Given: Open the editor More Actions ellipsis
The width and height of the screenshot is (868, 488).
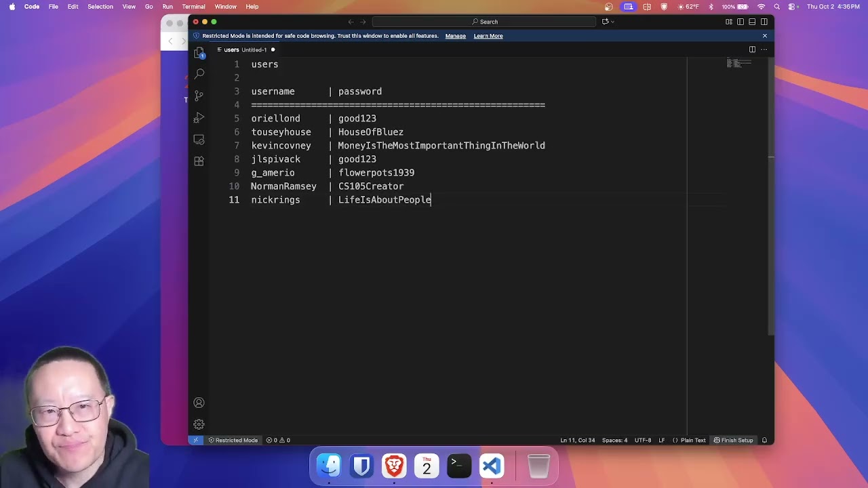Looking at the screenshot, I should (x=764, y=49).
